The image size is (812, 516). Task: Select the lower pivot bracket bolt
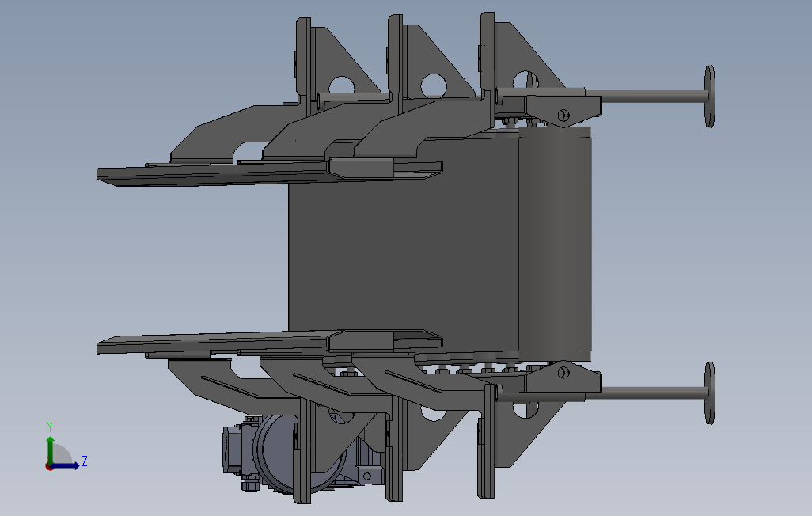[564, 372]
